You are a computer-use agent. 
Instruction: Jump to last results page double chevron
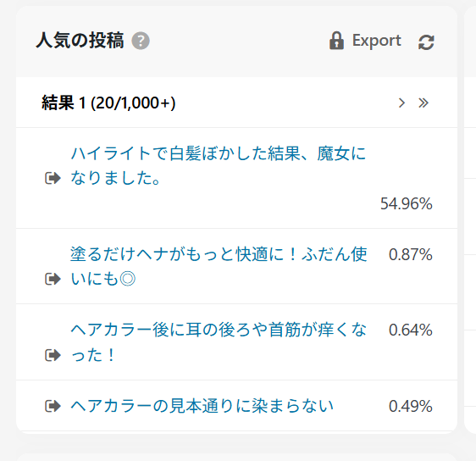[x=423, y=103]
